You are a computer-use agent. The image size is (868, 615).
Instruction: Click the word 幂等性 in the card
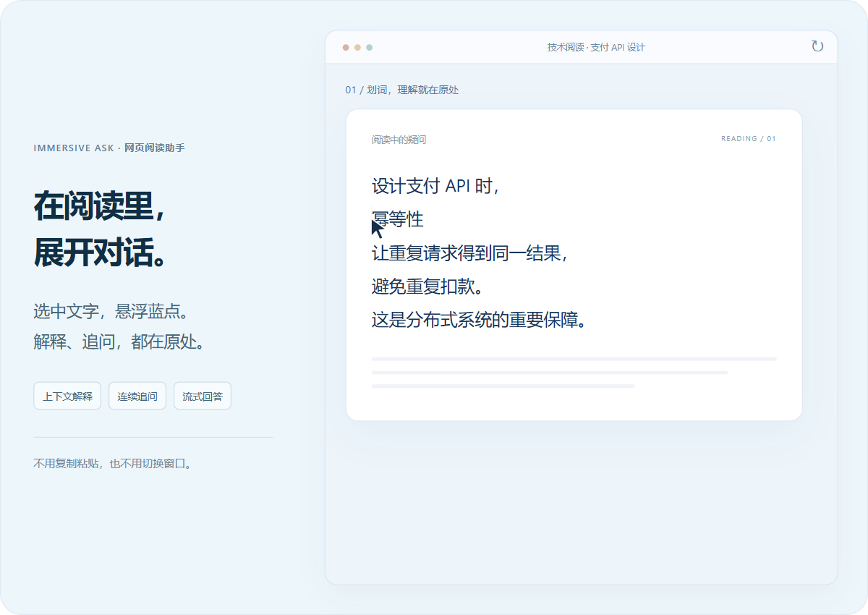(x=398, y=219)
